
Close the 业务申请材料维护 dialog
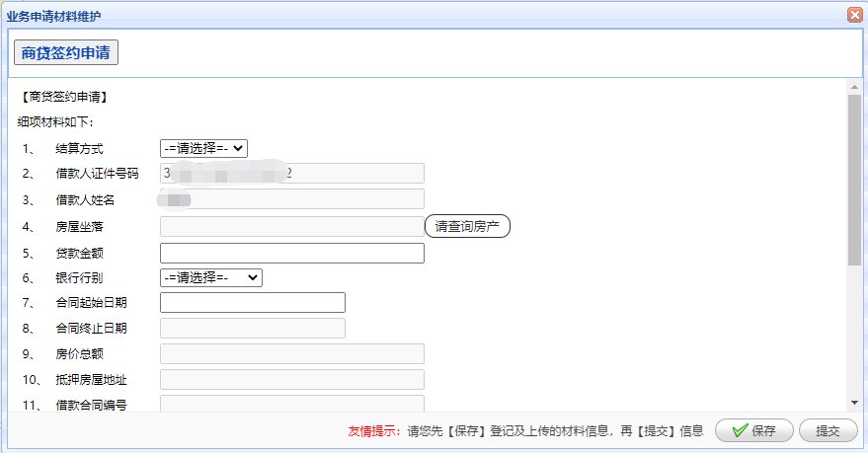854,15
